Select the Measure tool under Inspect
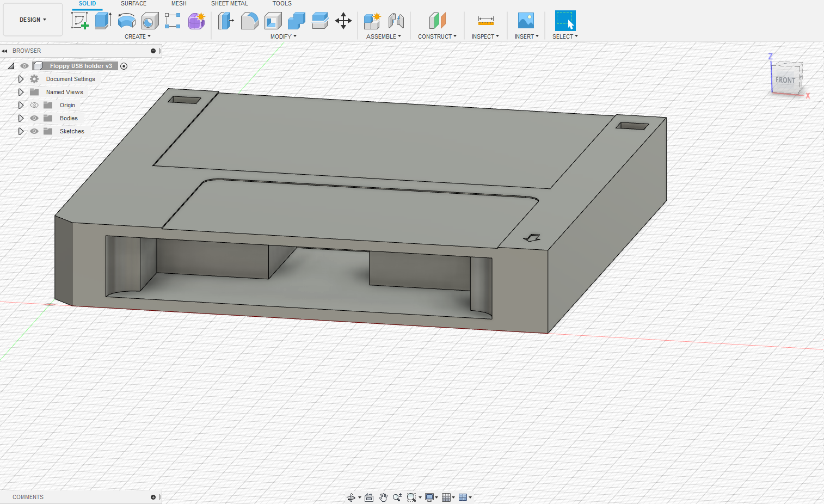 click(x=485, y=21)
